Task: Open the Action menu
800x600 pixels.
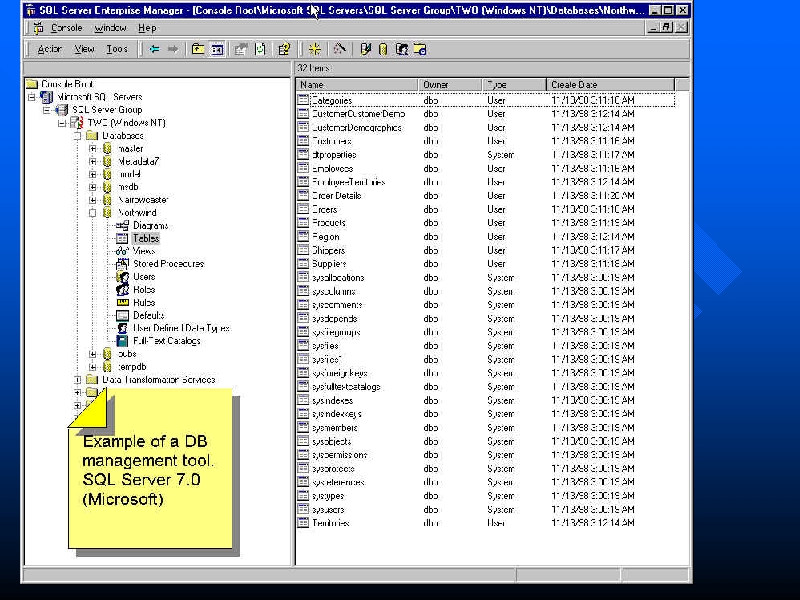Action: coord(49,49)
